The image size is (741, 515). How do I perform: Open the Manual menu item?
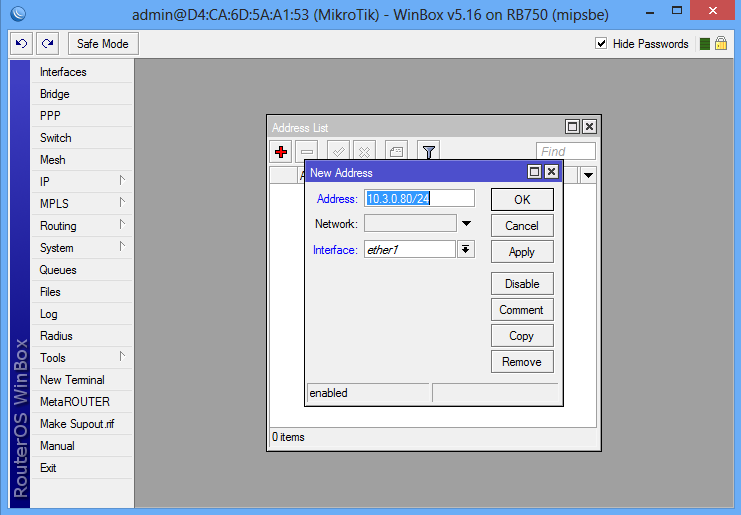pos(82,446)
